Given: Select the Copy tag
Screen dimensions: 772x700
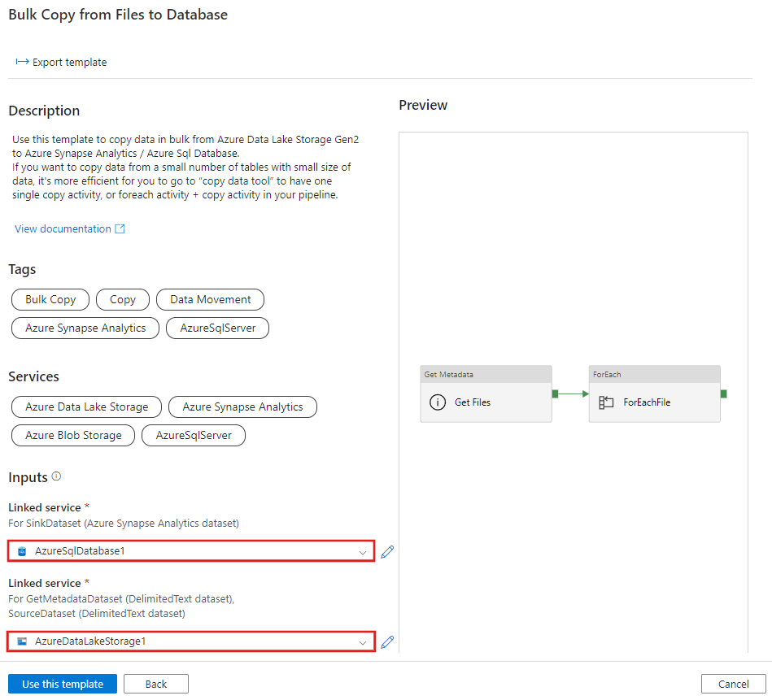Looking at the screenshot, I should tap(123, 299).
